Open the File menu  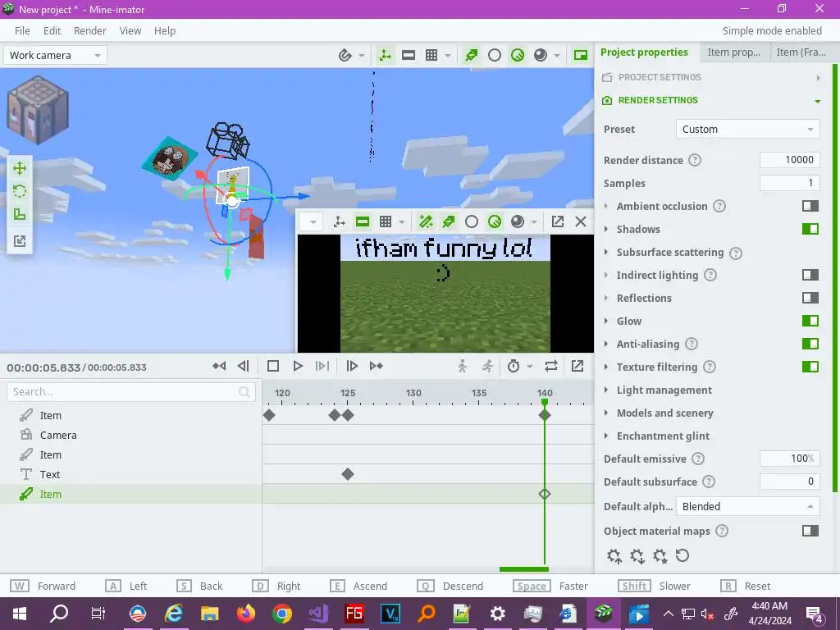[x=22, y=30]
